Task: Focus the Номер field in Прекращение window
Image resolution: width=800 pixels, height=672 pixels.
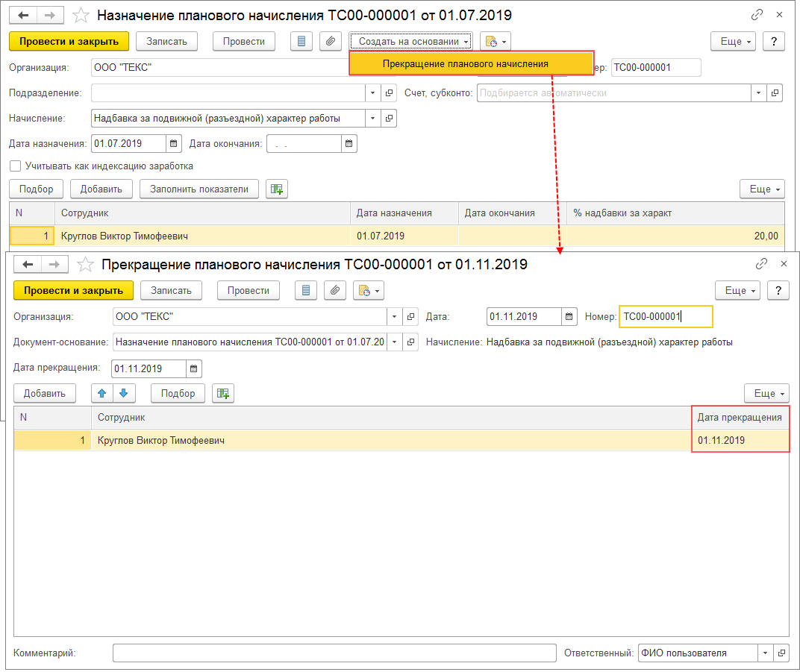Action: click(666, 317)
